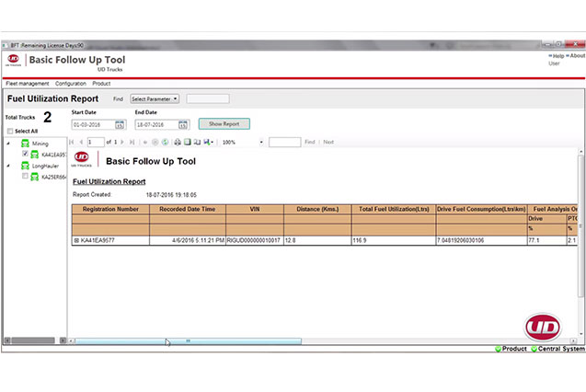This screenshot has width=586, height=392.
Task: Click the Show Report button
Action: pyautogui.click(x=224, y=124)
